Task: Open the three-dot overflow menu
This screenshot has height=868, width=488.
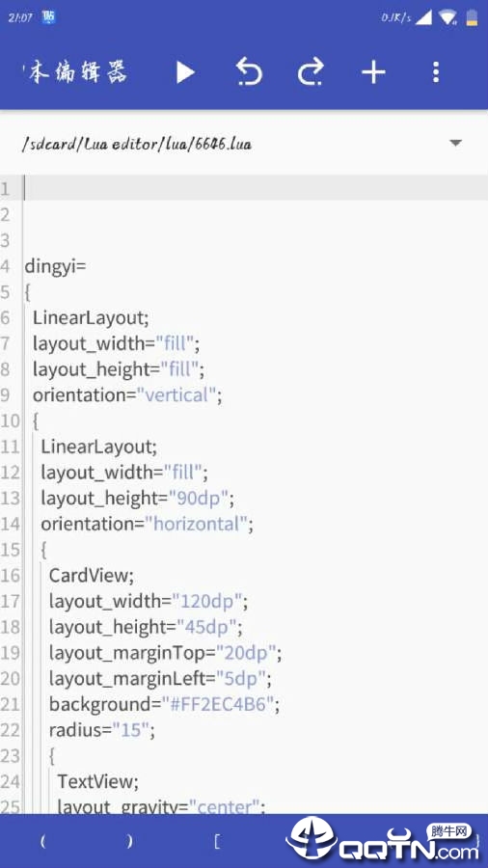Action: coord(436,72)
